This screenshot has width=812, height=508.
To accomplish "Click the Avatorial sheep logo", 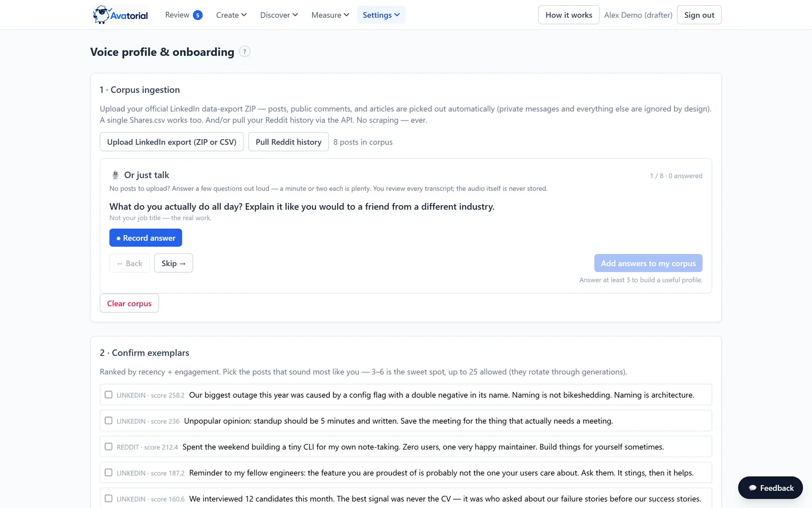I will [x=121, y=15].
